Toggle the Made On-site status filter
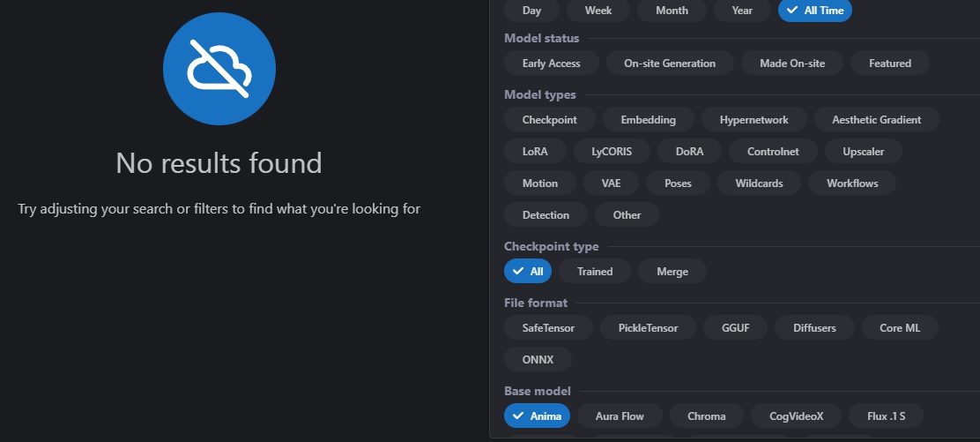This screenshot has width=980, height=442. tap(792, 64)
